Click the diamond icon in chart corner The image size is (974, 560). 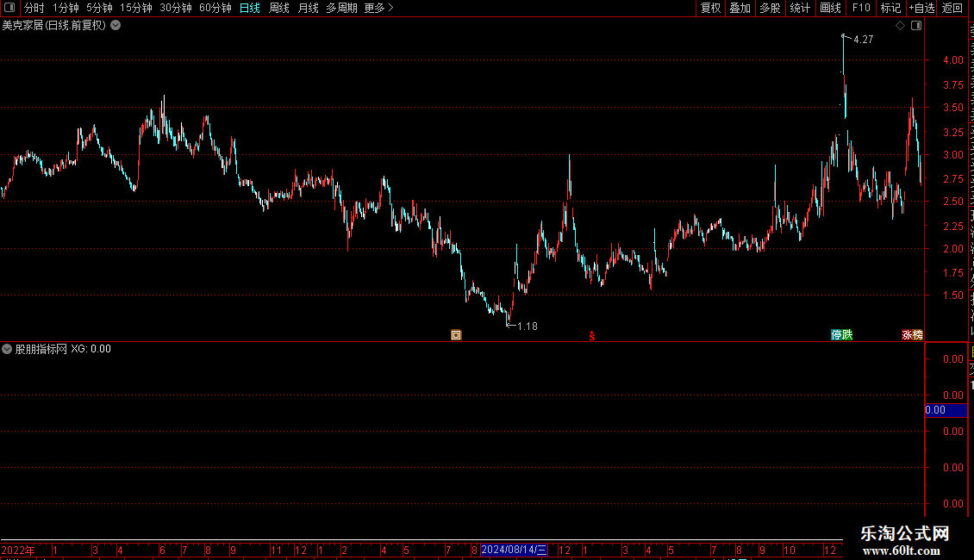(x=900, y=26)
